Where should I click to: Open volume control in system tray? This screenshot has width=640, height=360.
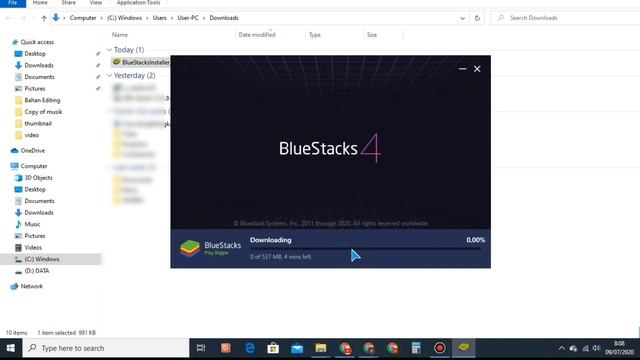pos(596,348)
